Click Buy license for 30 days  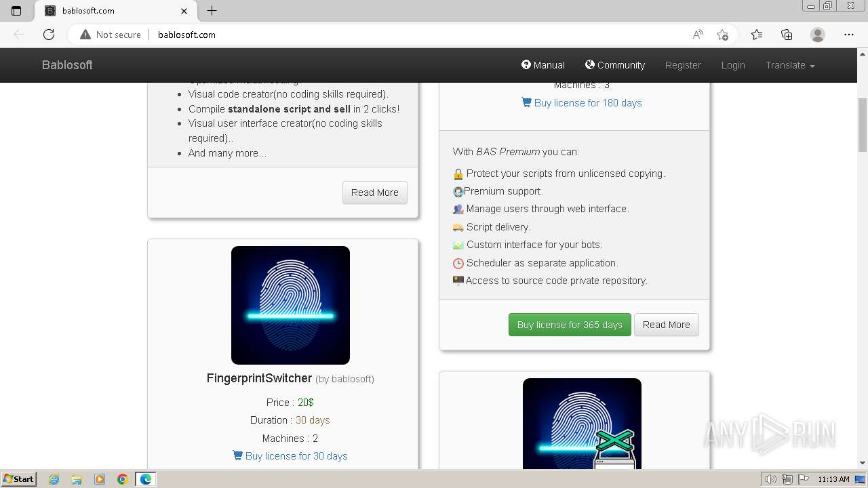click(290, 456)
